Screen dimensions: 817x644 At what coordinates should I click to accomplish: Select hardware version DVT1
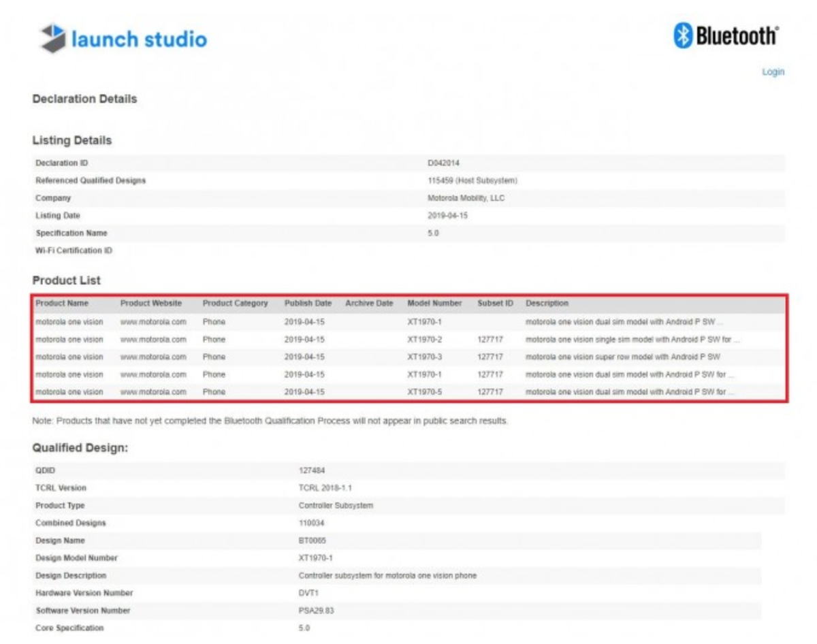(308, 593)
